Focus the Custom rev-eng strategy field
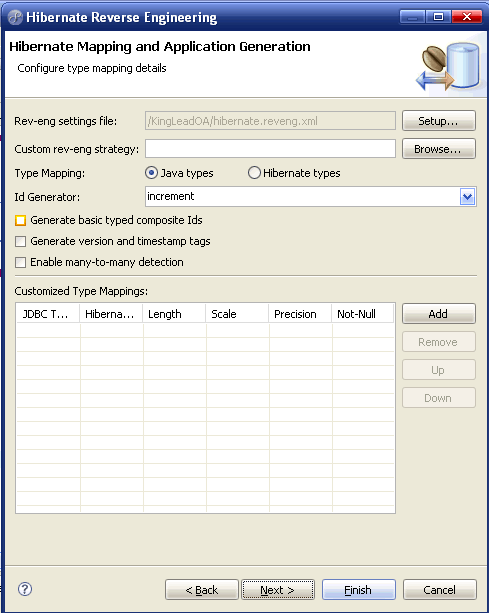489x613 pixels. point(270,149)
